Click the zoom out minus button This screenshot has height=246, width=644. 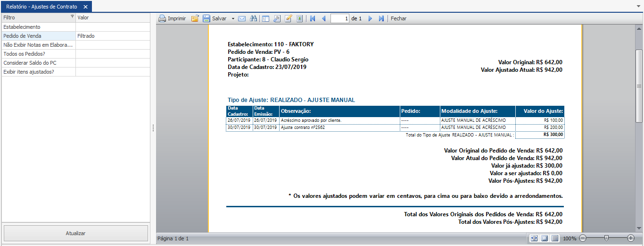(583, 238)
